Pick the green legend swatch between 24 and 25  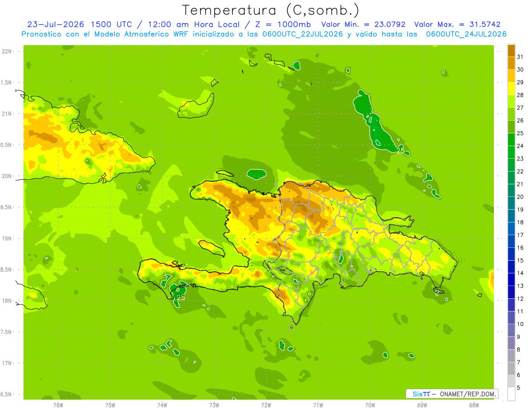click(x=511, y=139)
